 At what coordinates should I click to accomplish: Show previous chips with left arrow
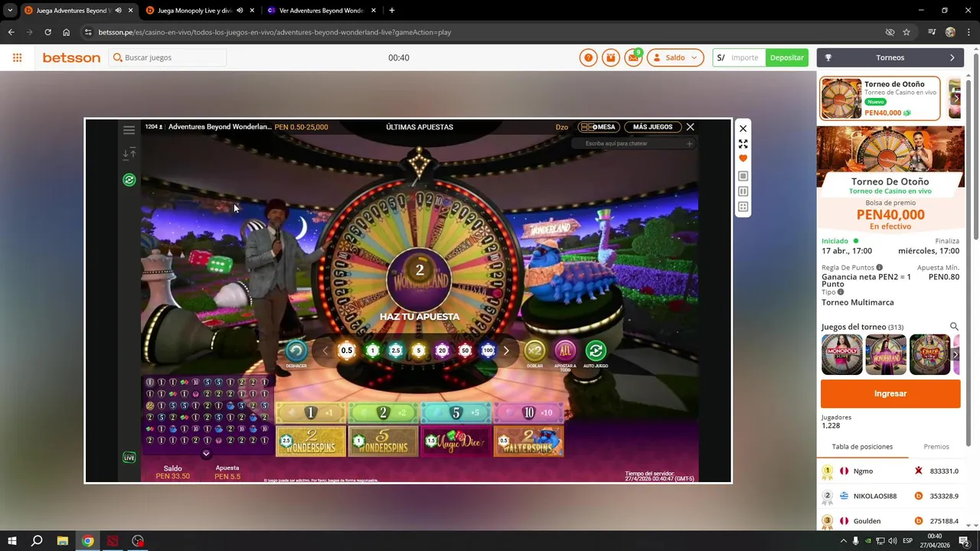tap(325, 350)
